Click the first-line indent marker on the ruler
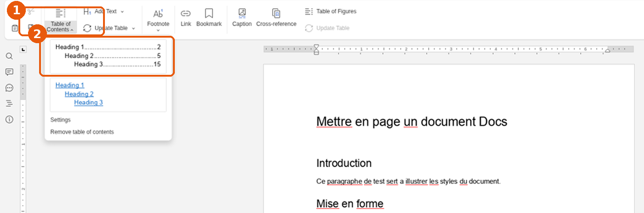Image resolution: width=644 pixels, height=213 pixels. tap(316, 46)
